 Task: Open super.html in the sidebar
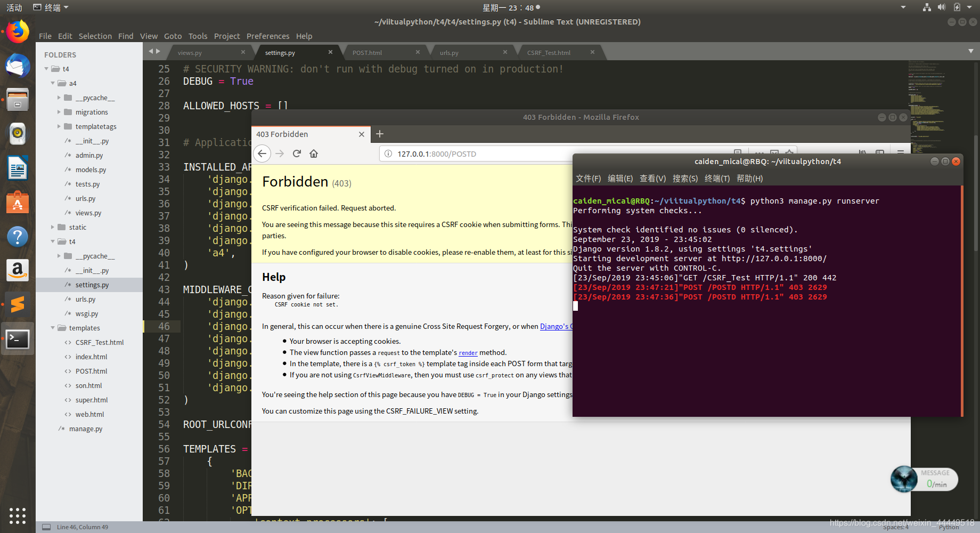[92, 400]
